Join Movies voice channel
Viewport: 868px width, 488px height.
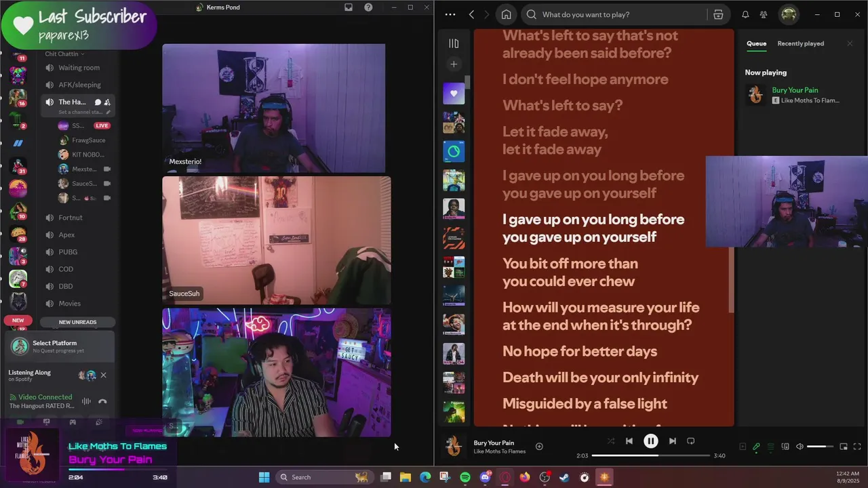pyautogui.click(x=69, y=304)
